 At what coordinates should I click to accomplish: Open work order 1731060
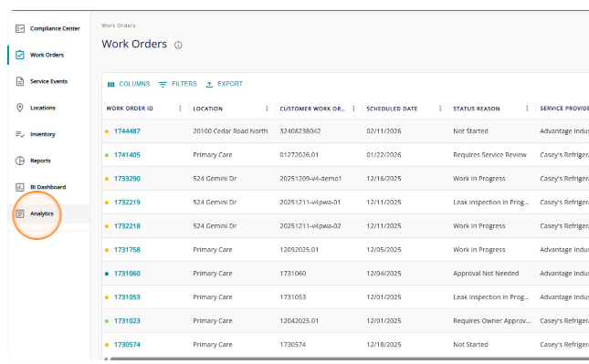[127, 274]
